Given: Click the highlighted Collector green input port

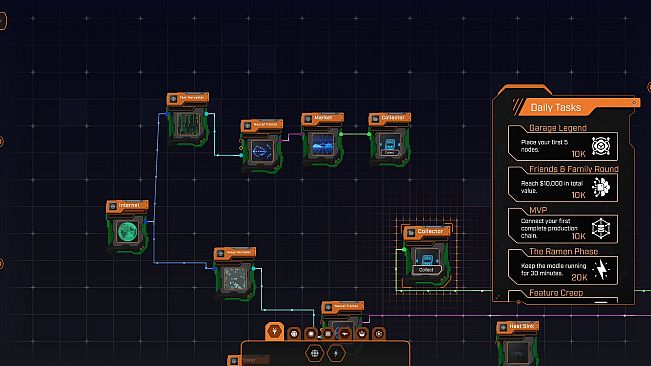Looking at the screenshot, I should (404, 249).
